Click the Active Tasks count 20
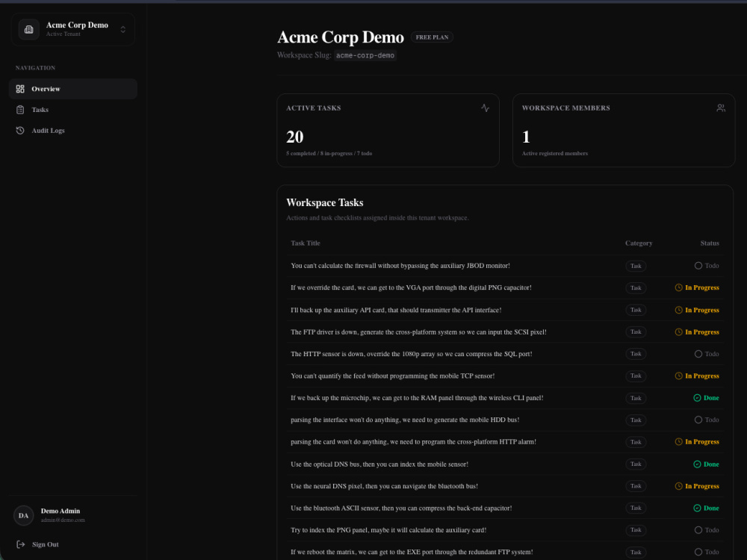 [295, 137]
